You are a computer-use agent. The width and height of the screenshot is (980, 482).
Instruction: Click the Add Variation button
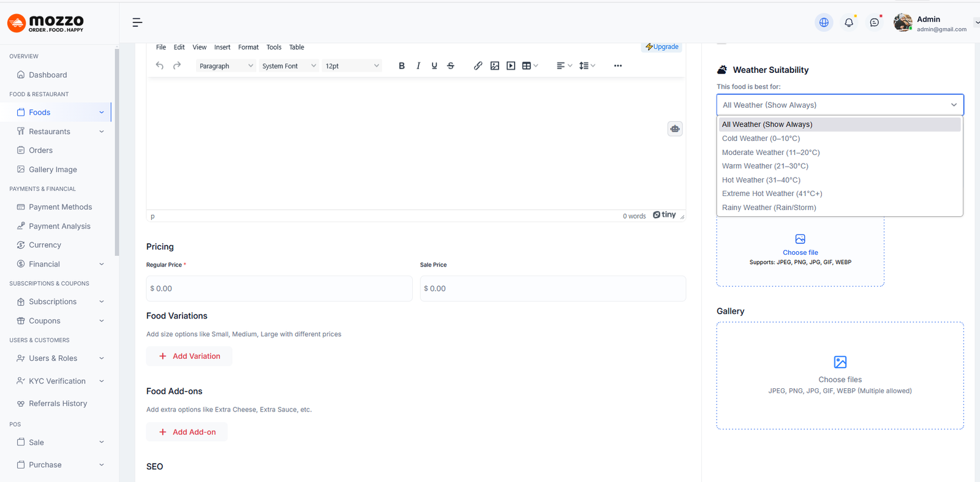[189, 356]
